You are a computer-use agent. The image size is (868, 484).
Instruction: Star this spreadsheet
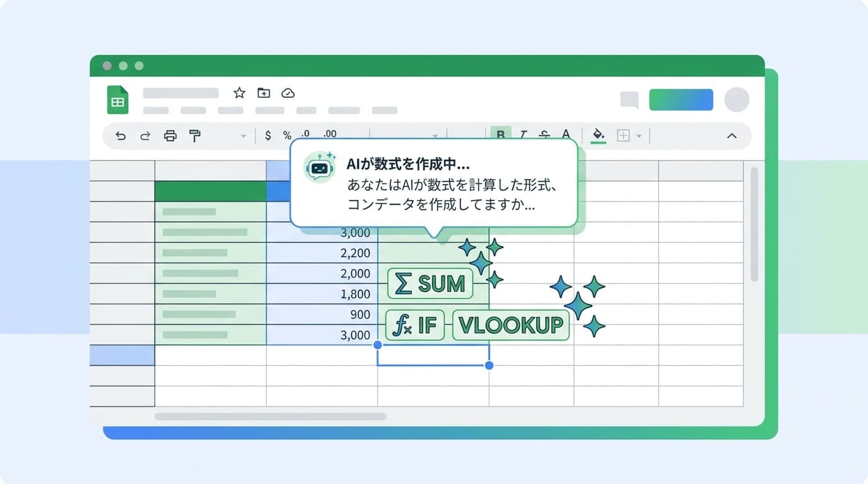[x=238, y=93]
